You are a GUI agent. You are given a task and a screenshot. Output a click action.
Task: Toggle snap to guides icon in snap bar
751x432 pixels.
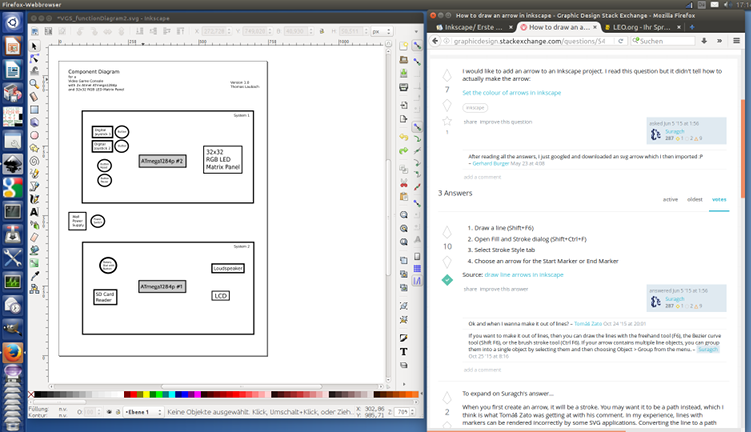pyautogui.click(x=417, y=281)
